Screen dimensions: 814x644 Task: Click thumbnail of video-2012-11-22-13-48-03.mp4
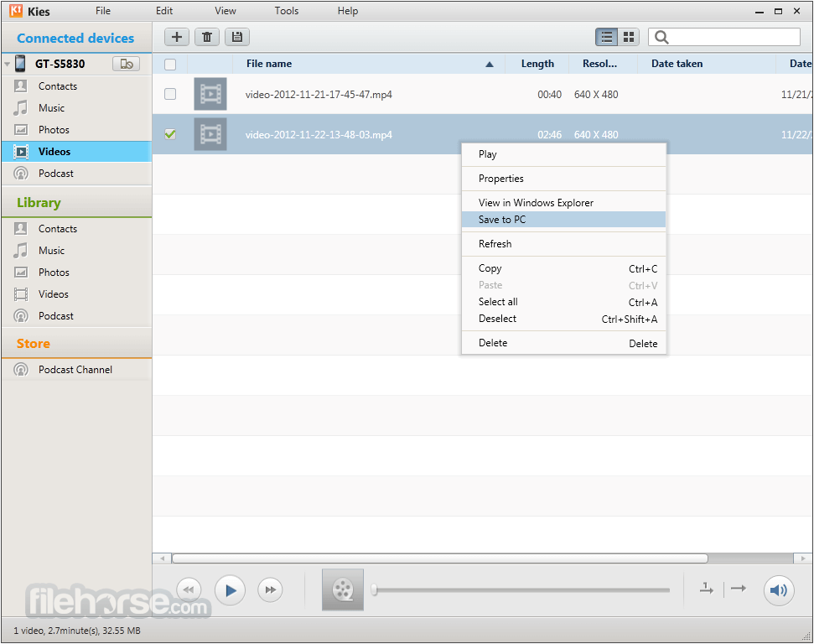point(210,134)
